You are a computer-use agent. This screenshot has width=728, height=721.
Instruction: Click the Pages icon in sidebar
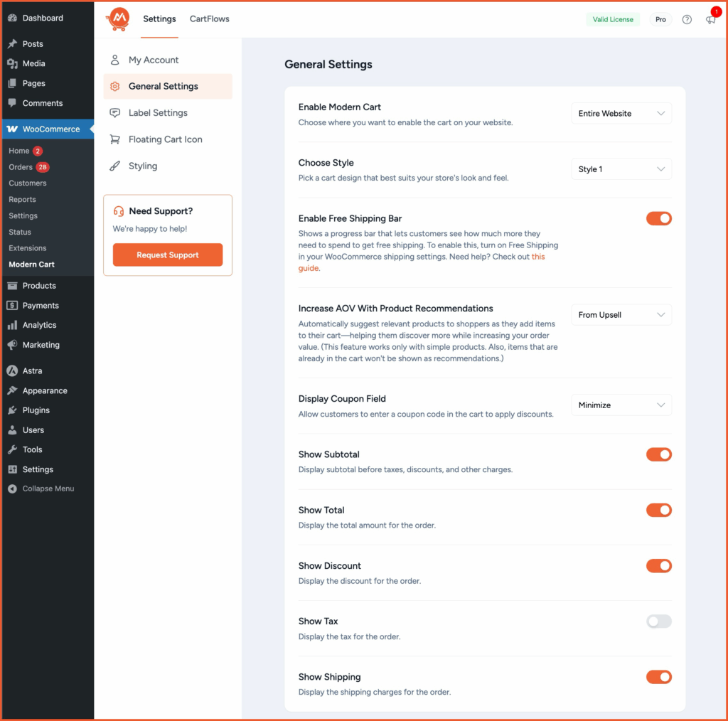13,84
